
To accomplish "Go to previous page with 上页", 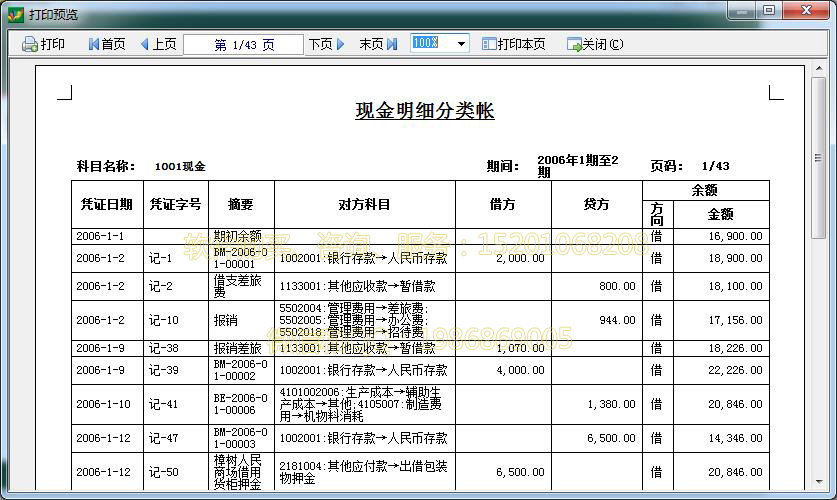I will pos(158,44).
